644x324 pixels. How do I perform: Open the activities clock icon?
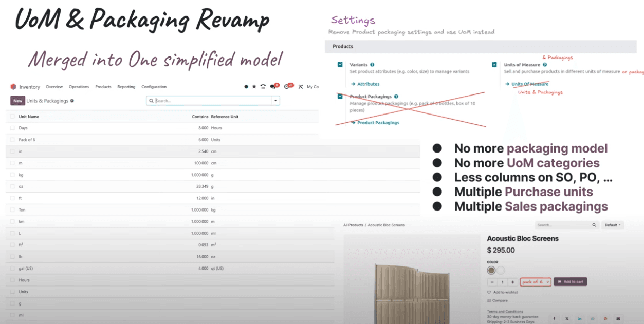[287, 87]
